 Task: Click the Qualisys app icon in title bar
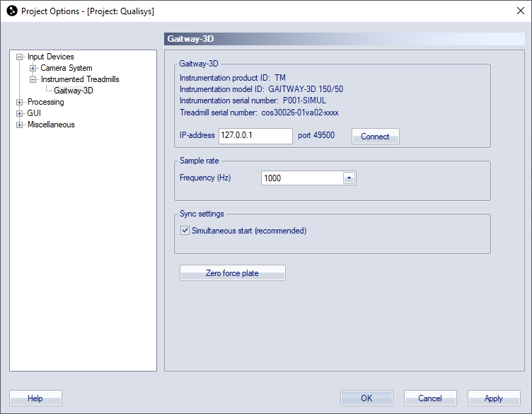12,11
